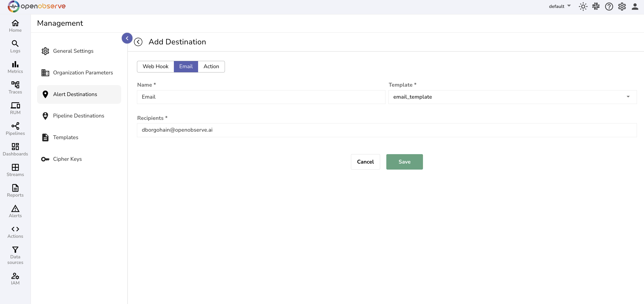Open the Streams section

click(15, 170)
